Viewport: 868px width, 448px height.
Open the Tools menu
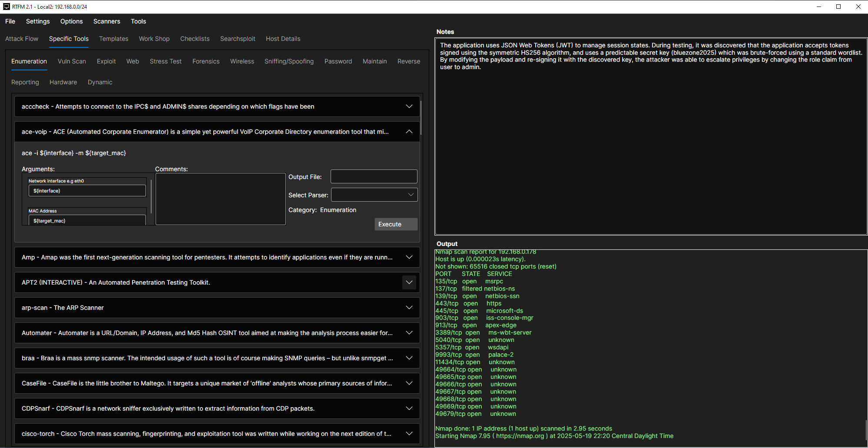pos(138,21)
